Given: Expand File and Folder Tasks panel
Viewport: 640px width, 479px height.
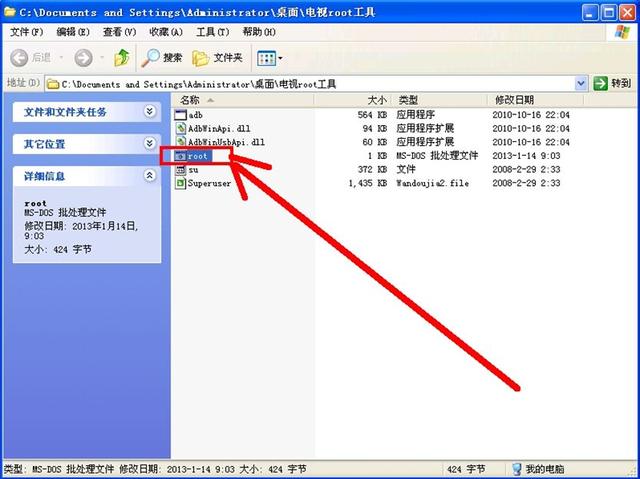Looking at the screenshot, I should point(150,111).
